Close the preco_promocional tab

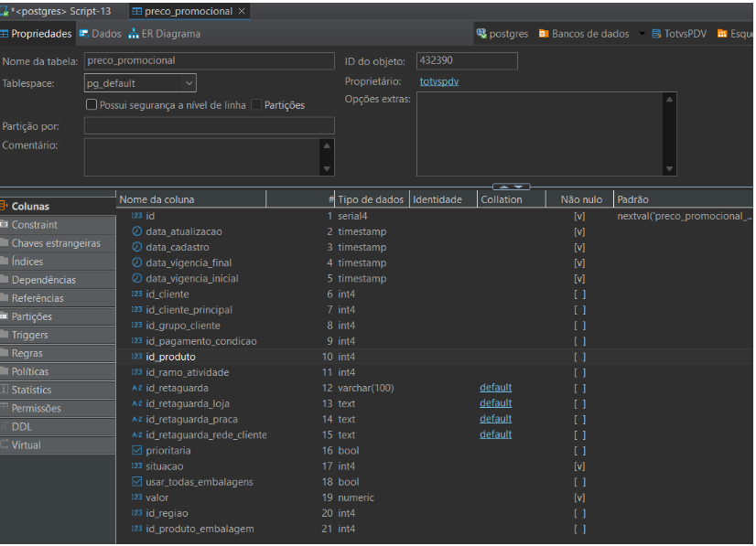tap(242, 11)
